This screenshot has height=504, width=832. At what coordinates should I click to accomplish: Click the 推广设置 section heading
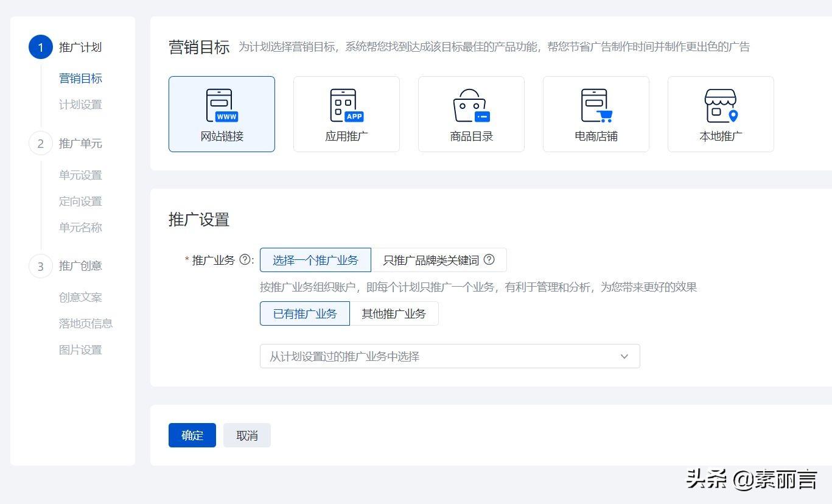(199, 220)
